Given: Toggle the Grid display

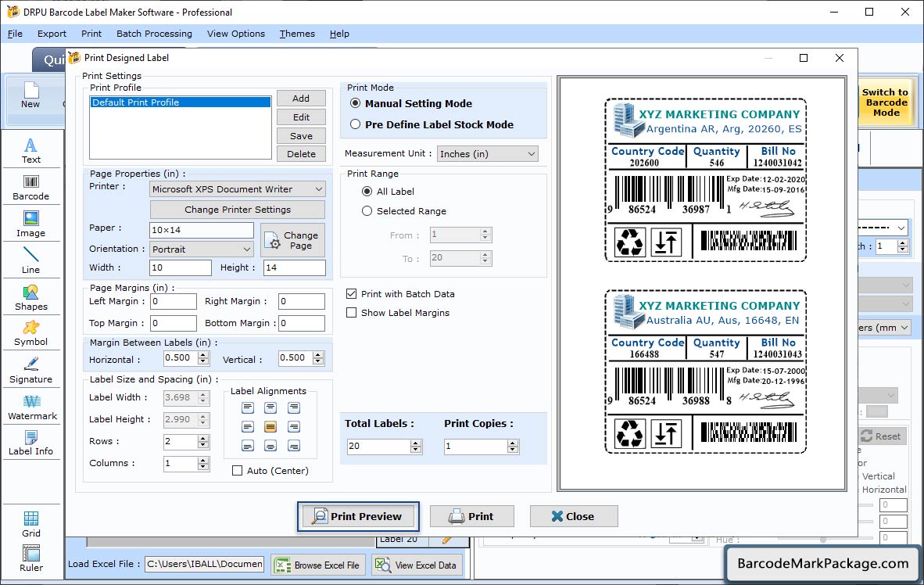Looking at the screenshot, I should pyautogui.click(x=30, y=524).
